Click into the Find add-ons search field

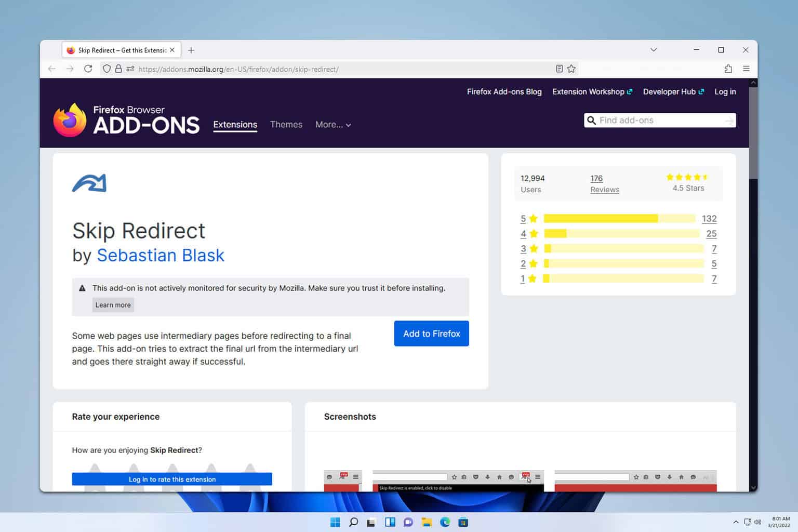[x=660, y=121]
